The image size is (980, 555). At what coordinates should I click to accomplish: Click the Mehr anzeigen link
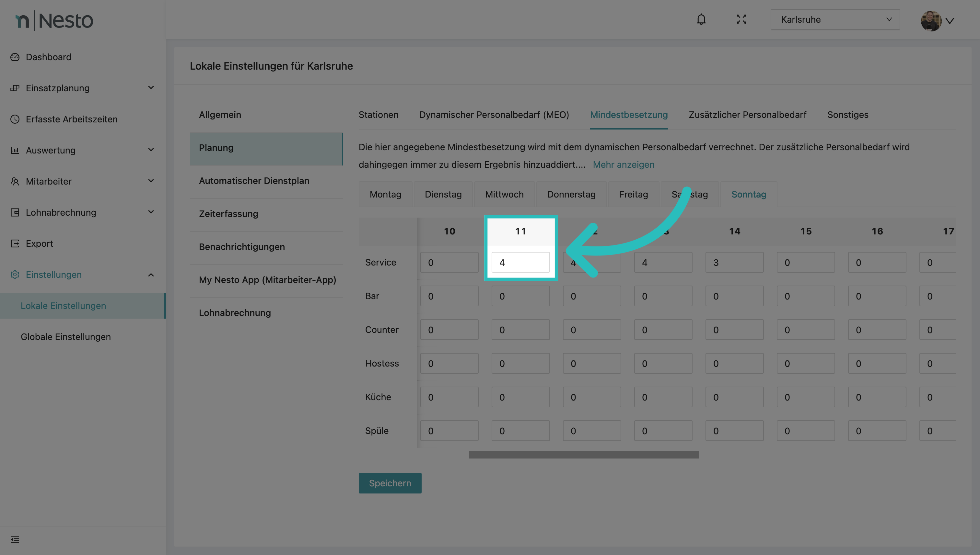(623, 165)
